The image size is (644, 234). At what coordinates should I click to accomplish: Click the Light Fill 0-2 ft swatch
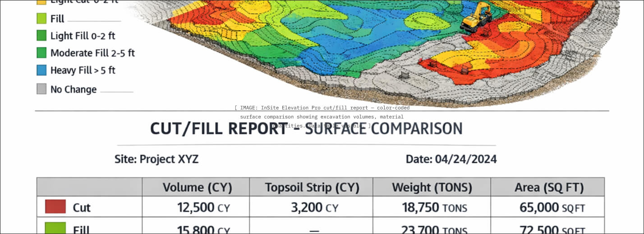click(41, 36)
